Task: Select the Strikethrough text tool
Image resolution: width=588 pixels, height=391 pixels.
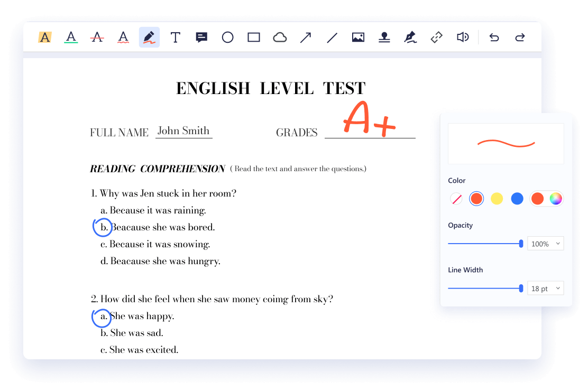Action: tap(97, 38)
